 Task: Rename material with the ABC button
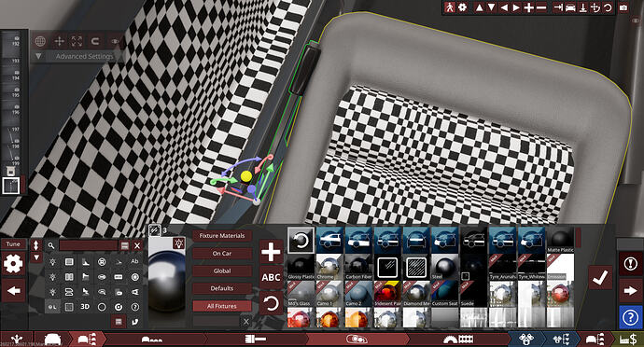point(271,278)
